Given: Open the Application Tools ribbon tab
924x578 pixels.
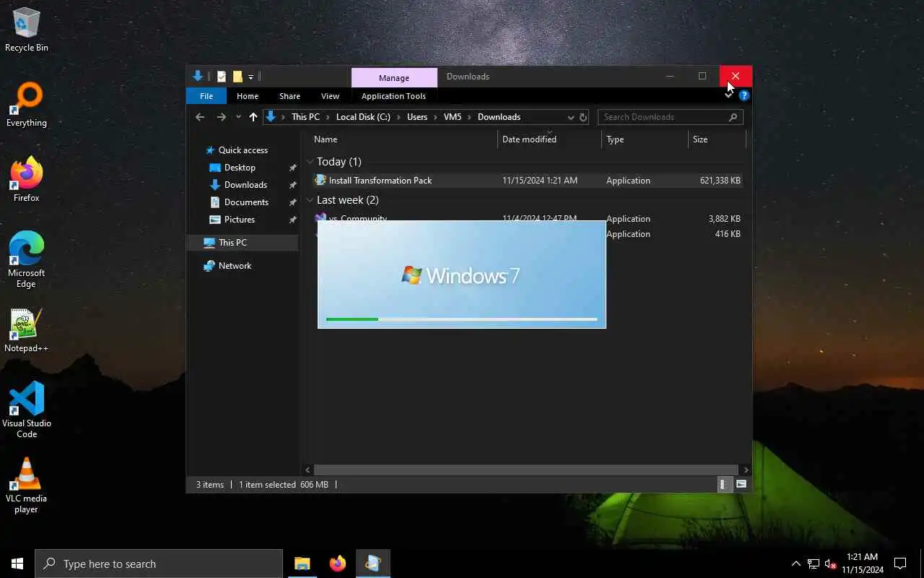Looking at the screenshot, I should point(393,96).
